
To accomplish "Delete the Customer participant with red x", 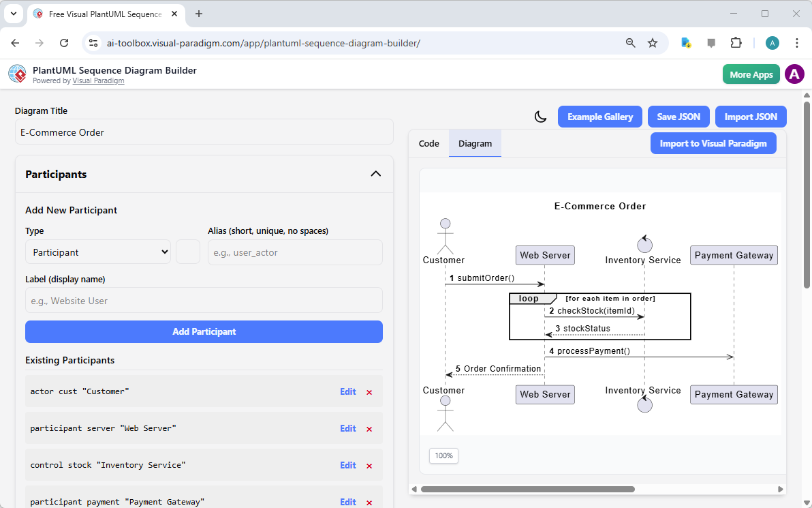I will [369, 392].
